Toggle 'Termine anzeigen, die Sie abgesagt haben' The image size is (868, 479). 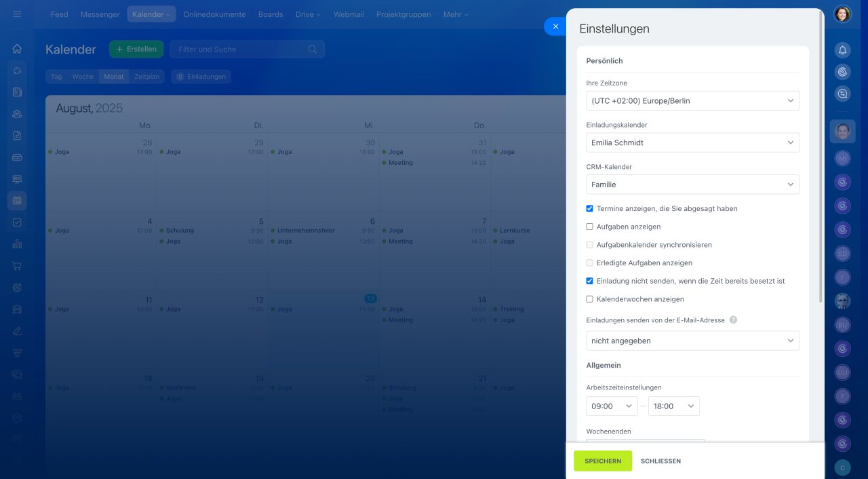(x=589, y=208)
